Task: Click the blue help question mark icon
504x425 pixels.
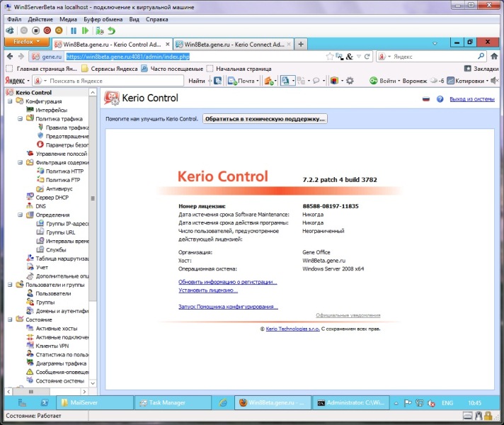Action: (440, 100)
